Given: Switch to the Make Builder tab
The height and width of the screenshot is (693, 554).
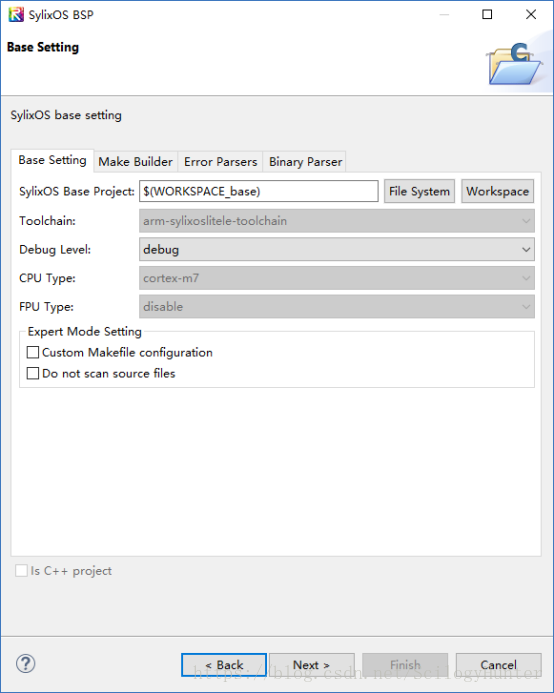Looking at the screenshot, I should click(x=135, y=162).
